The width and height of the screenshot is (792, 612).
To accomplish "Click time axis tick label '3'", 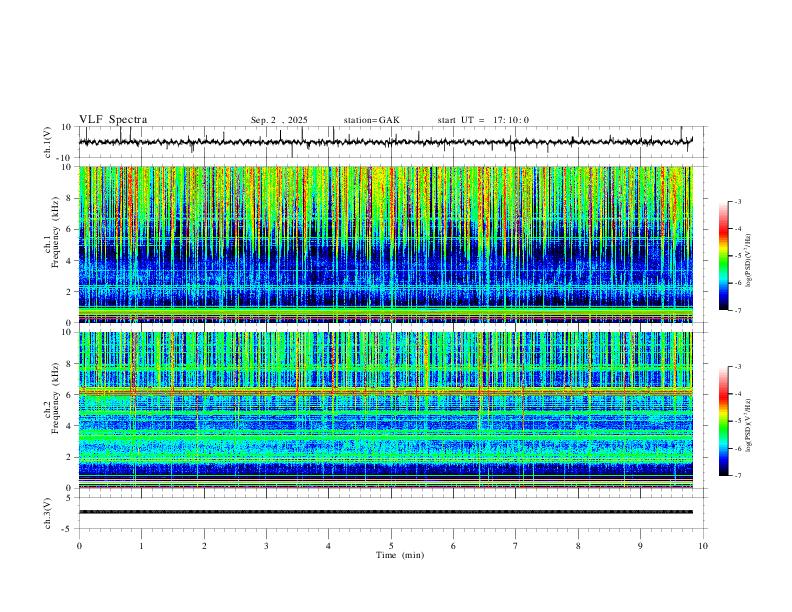I will pos(266,546).
